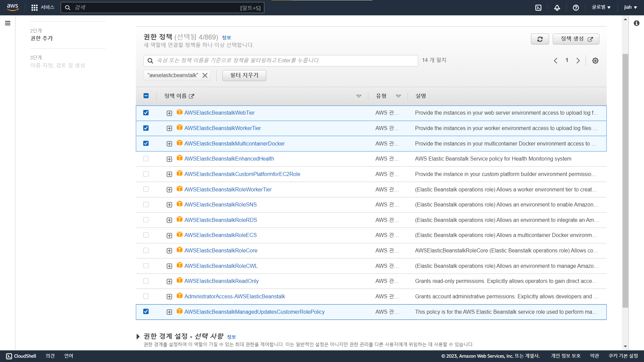Click the 필터 지우기 button
Viewport: 644px width, 362px height.
point(244,75)
